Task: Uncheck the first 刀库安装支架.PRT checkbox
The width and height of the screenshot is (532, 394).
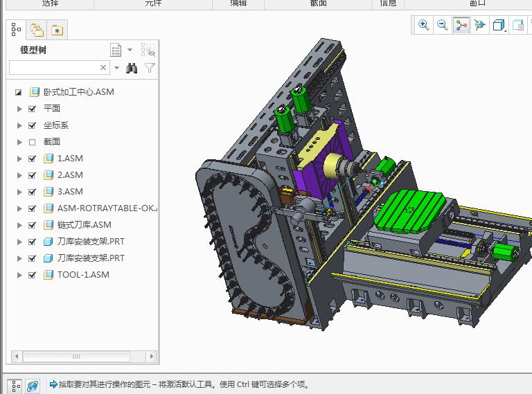Action: [33, 242]
